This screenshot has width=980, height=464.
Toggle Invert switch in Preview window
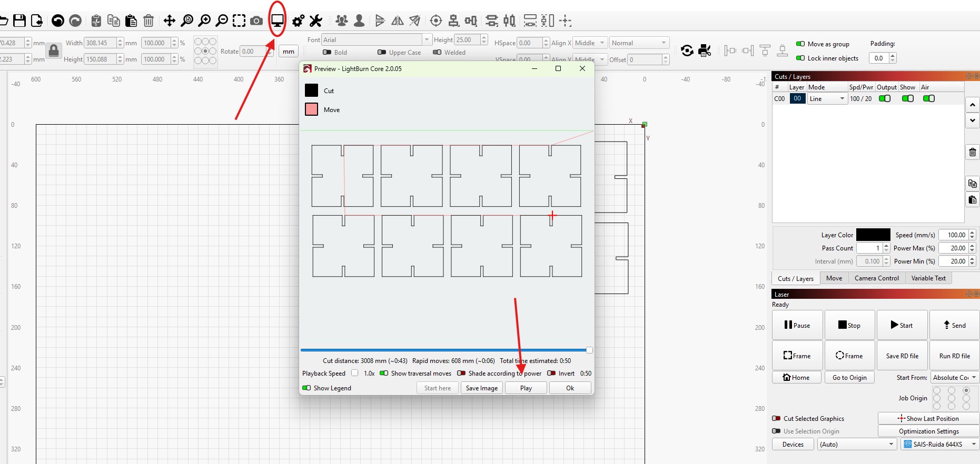(x=551, y=373)
